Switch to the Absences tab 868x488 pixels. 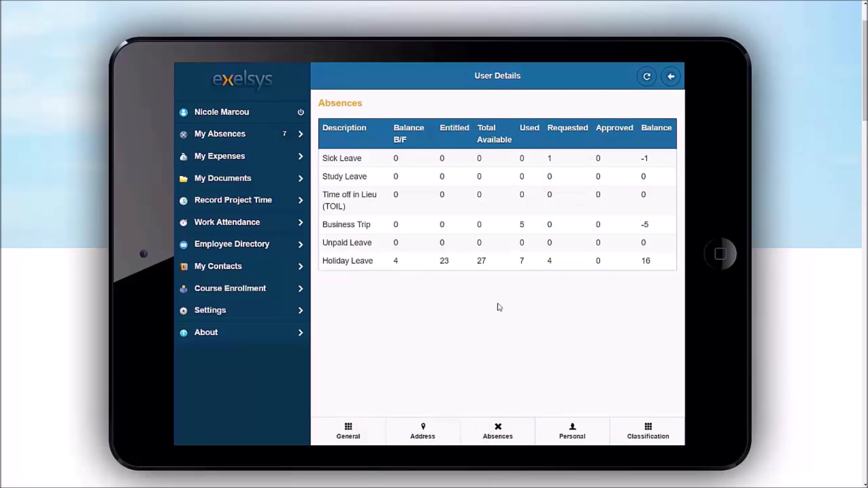(498, 431)
